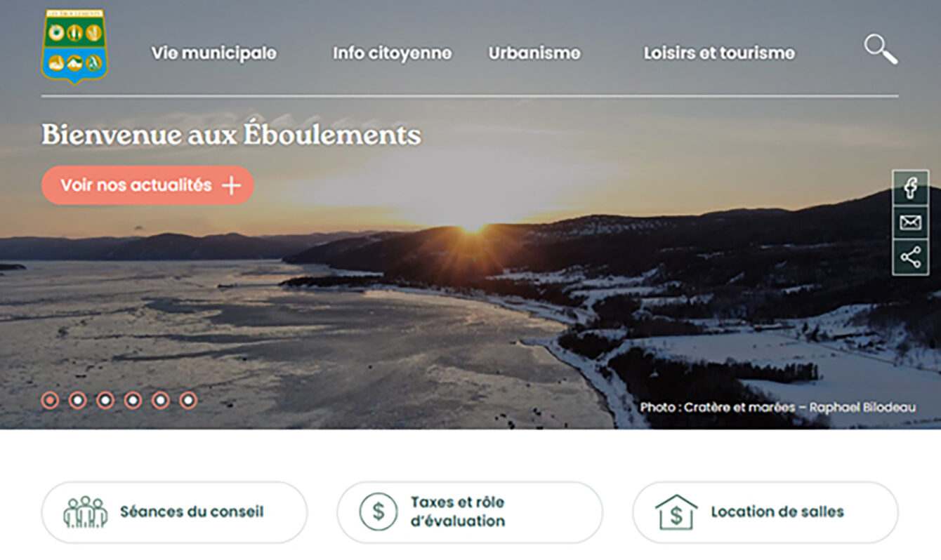
Task: Open the Vie municipale menu
Action: pos(214,53)
